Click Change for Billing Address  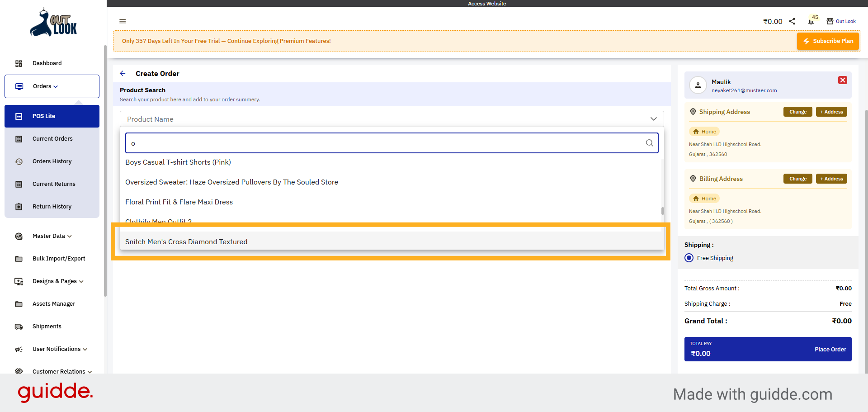pos(798,179)
